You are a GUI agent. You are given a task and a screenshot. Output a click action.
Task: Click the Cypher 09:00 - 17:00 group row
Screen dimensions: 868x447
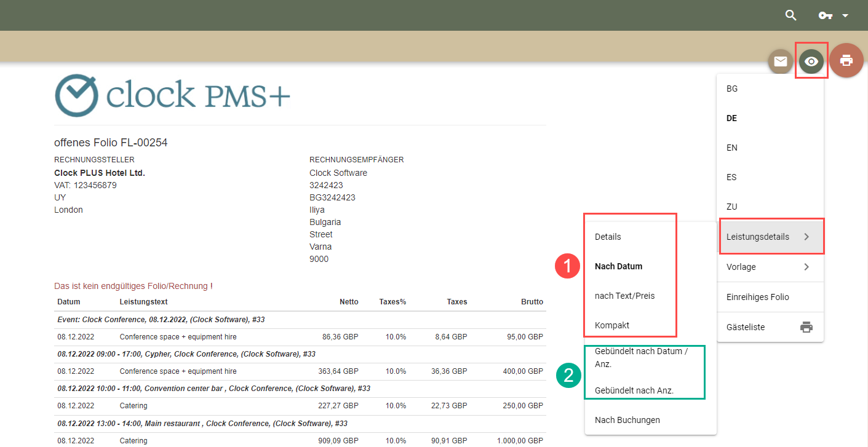pyautogui.click(x=300, y=354)
